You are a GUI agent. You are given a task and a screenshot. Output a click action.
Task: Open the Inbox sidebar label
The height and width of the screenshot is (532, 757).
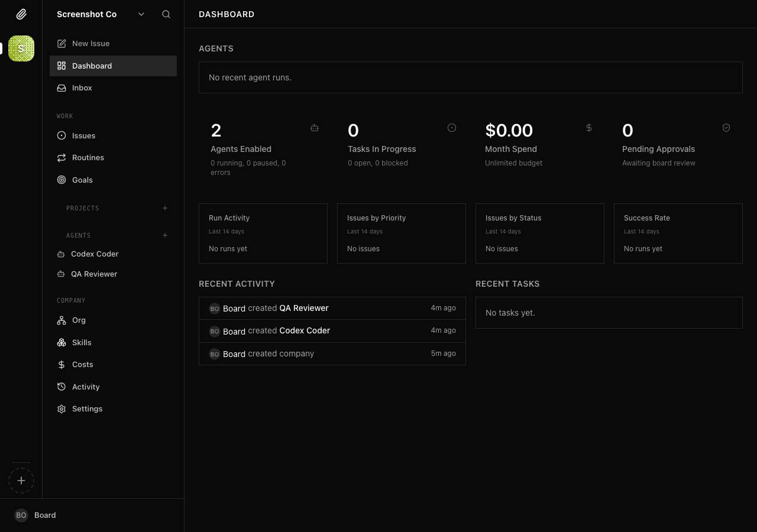pos(82,88)
